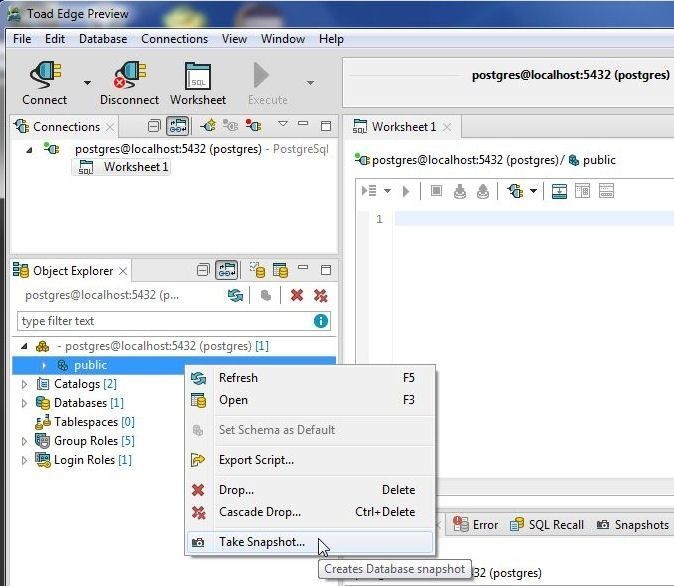This screenshot has width=674, height=586.
Task: Open the Help menu
Action: click(x=331, y=39)
